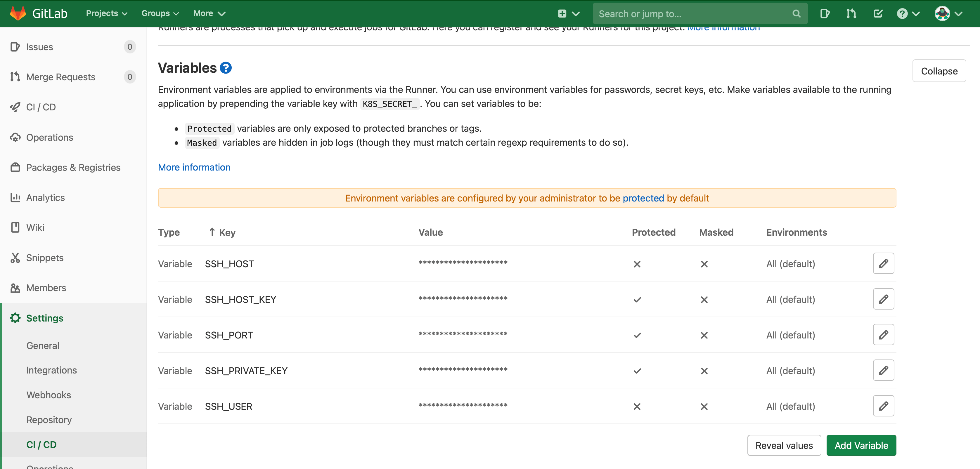
Task: Open the user avatar dropdown
Action: pos(948,14)
